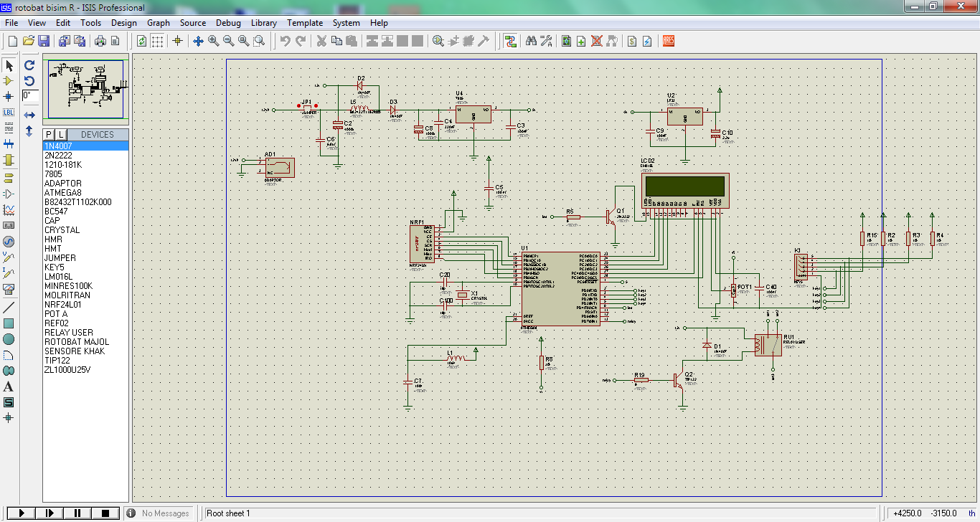980x522 pixels.
Task: Click the schematic overview thumbnail
Action: coord(86,88)
